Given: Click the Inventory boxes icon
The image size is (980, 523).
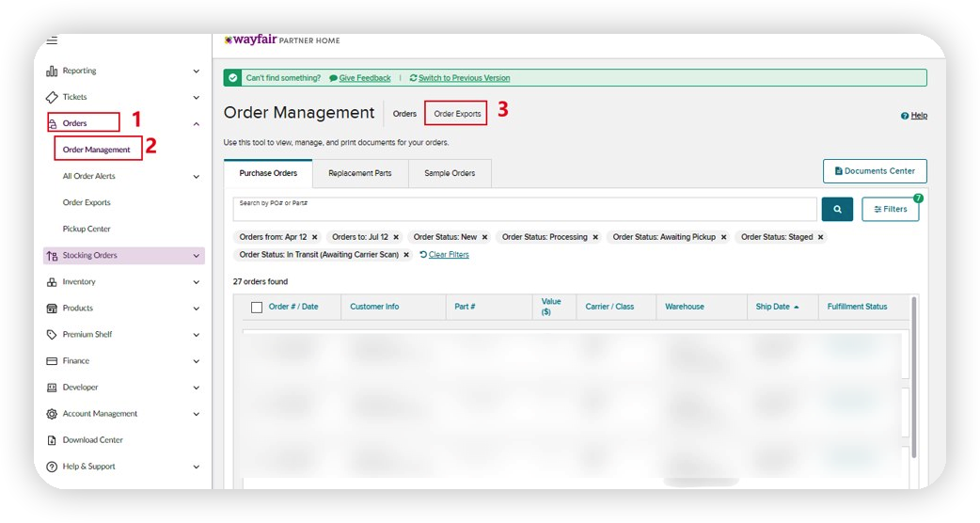Looking at the screenshot, I should pyautogui.click(x=52, y=282).
